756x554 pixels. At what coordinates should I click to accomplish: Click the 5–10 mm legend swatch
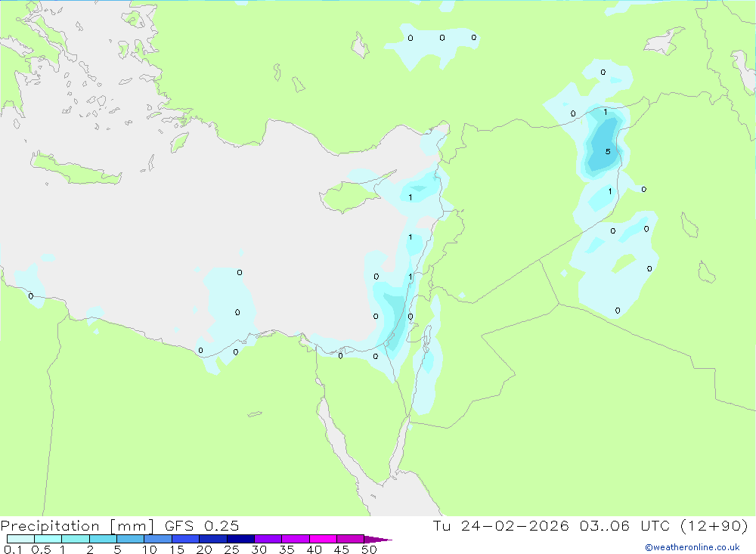point(130,539)
